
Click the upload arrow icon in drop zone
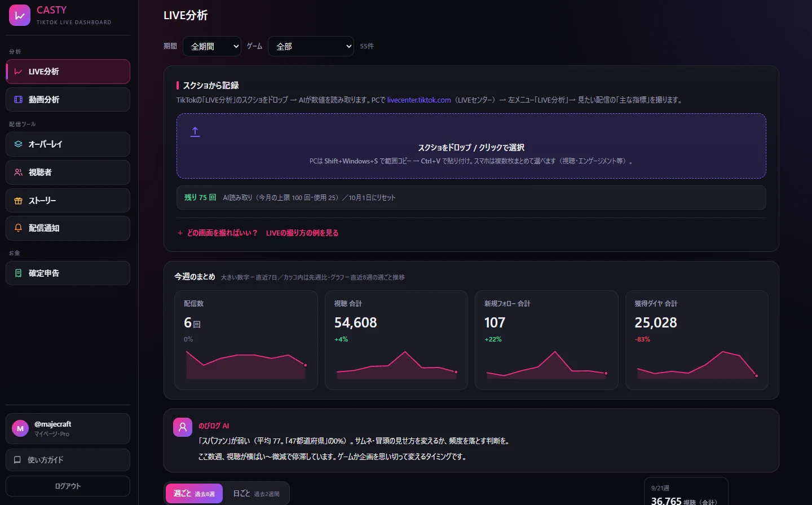point(195,132)
